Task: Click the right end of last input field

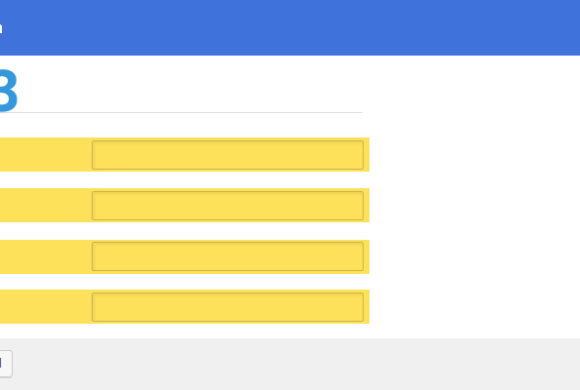Action: tap(357, 307)
